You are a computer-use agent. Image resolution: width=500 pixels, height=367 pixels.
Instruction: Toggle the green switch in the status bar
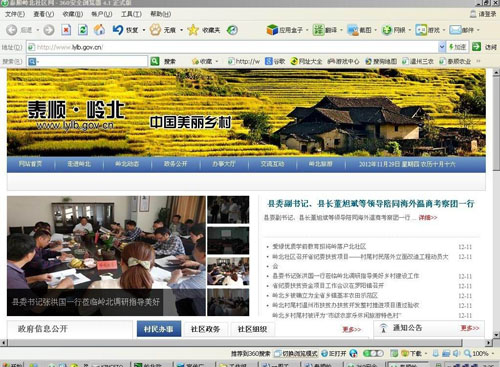point(373,353)
